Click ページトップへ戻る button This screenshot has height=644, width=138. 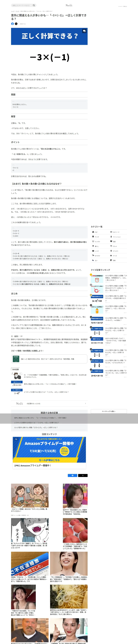109,411
